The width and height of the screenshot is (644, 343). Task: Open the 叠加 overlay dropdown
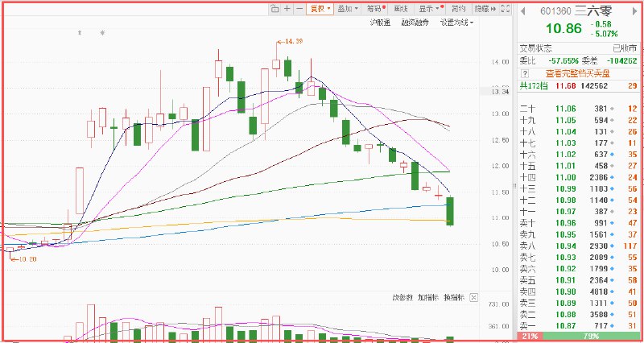pos(348,9)
